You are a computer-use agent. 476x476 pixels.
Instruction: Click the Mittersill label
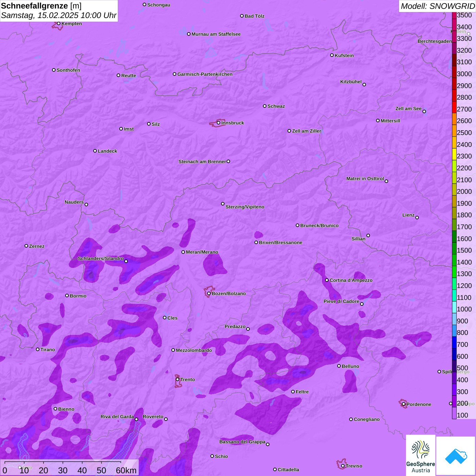pos(390,121)
